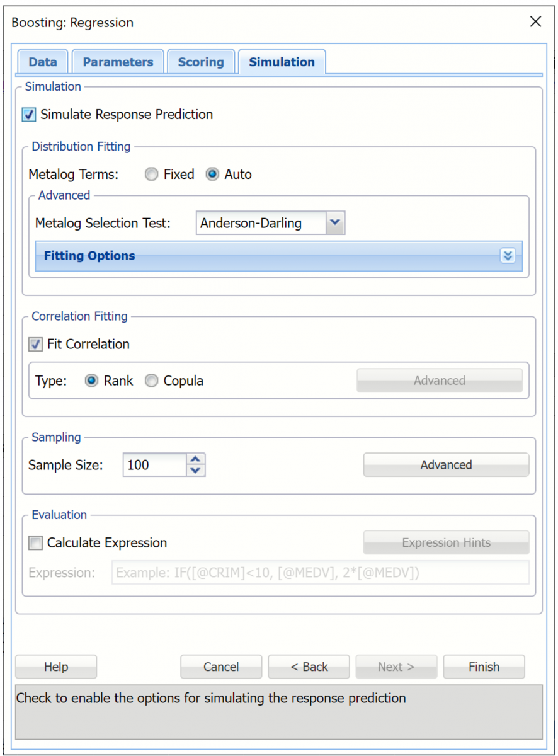
Task: Click the Help button
Action: click(x=56, y=667)
